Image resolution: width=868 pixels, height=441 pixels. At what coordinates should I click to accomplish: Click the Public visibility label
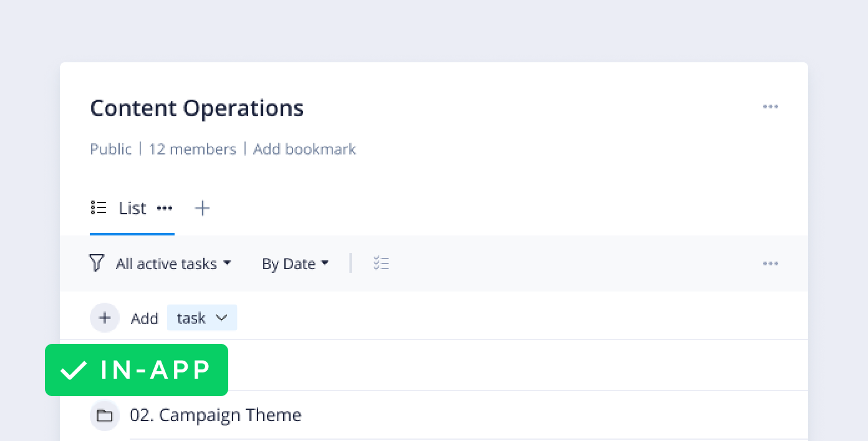(111, 149)
